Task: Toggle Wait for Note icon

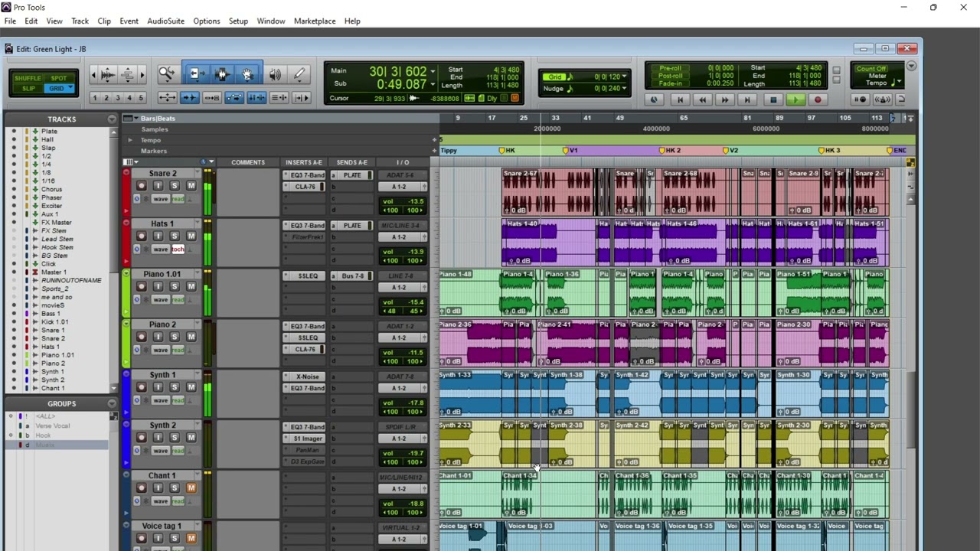Action: (x=861, y=99)
